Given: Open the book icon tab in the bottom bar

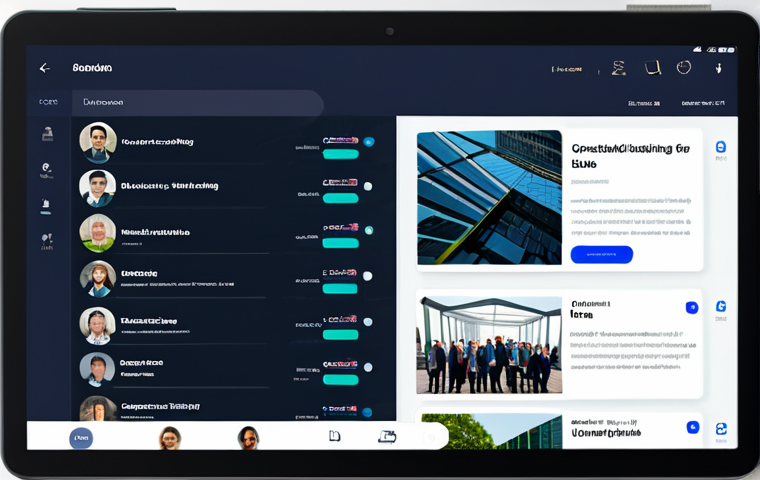Looking at the screenshot, I should pyautogui.click(x=335, y=436).
